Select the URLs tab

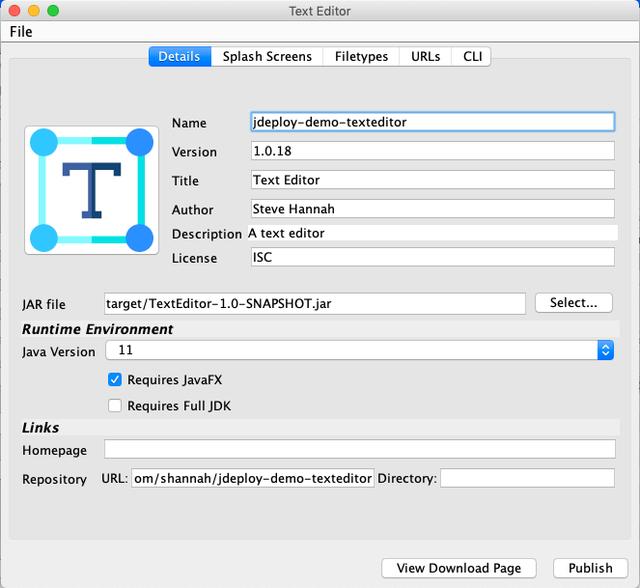pyautogui.click(x=425, y=56)
